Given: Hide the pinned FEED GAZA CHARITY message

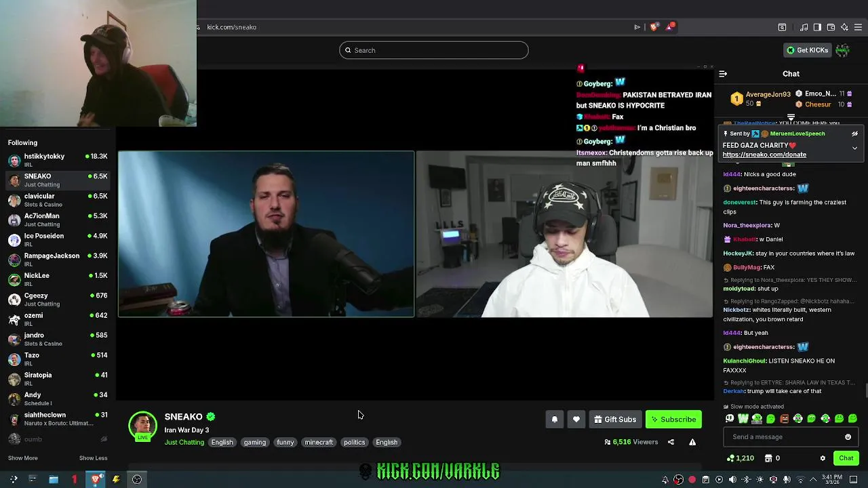Looking at the screenshot, I should tap(855, 134).
